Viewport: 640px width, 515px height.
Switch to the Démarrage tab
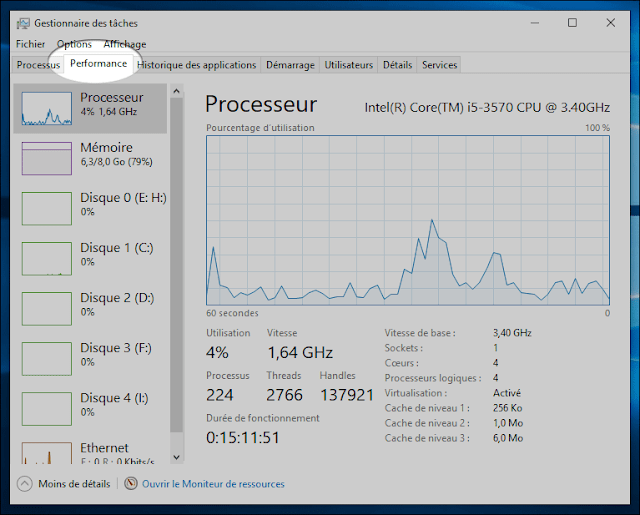pos(290,65)
